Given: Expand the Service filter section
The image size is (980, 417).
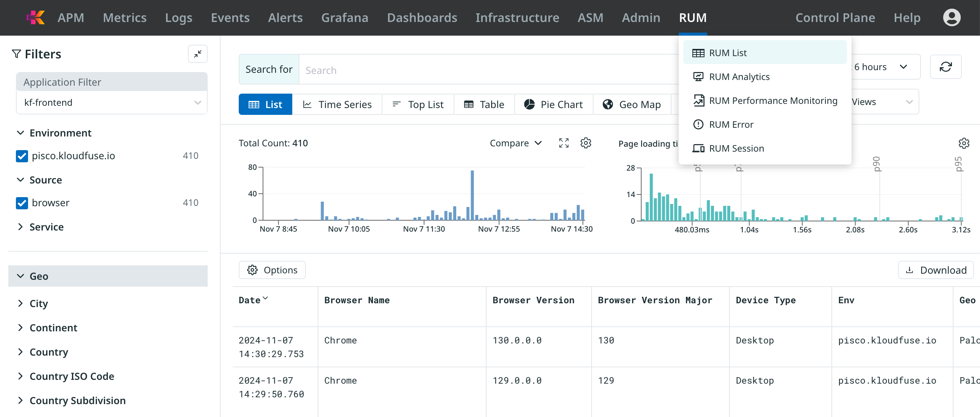Looking at the screenshot, I should pyautogui.click(x=46, y=227).
